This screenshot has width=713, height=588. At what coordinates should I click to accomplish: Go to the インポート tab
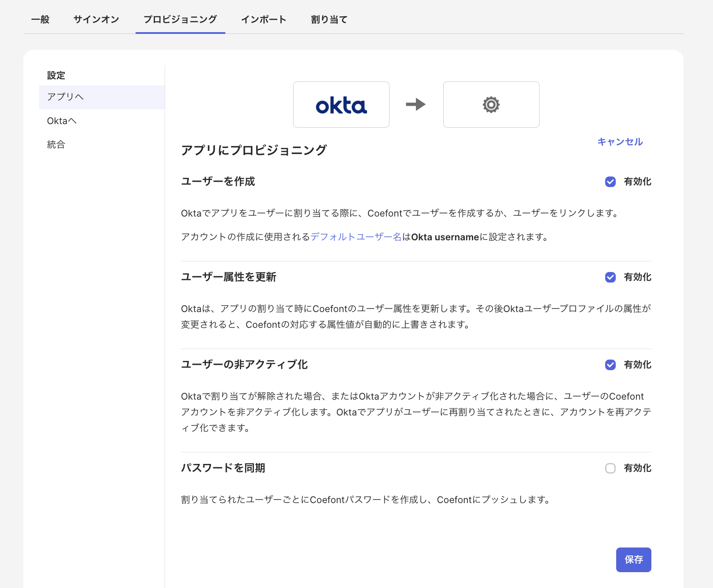point(264,19)
